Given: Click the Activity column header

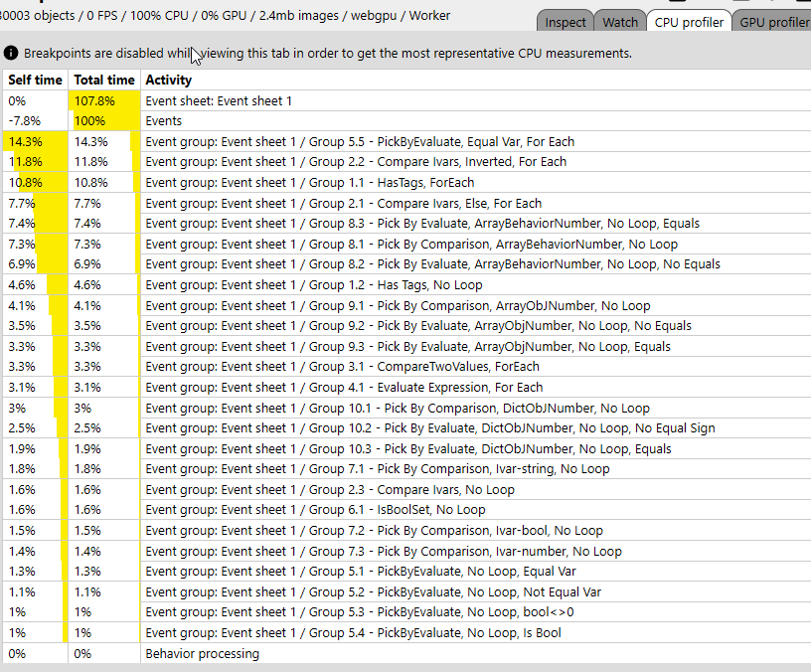Looking at the screenshot, I should [x=169, y=80].
